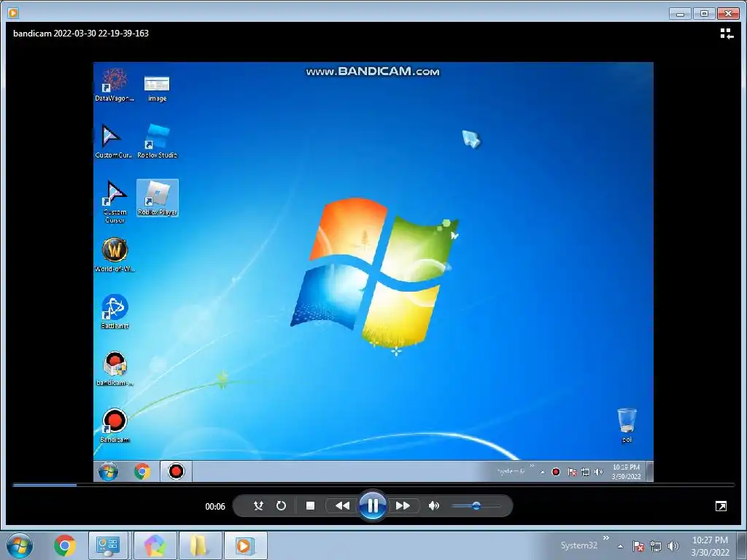Click the Bandicam record button on the video's taskbar
747x560 pixels.
click(x=177, y=472)
